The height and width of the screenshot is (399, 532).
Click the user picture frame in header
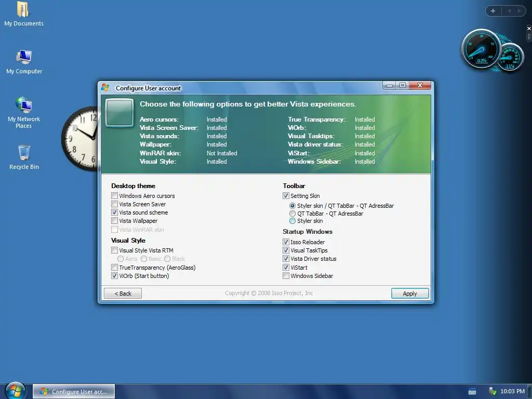click(119, 113)
